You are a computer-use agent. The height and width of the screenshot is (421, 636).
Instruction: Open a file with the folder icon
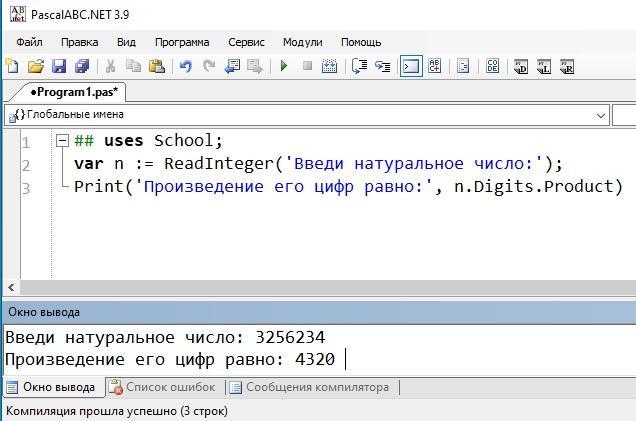[x=36, y=66]
